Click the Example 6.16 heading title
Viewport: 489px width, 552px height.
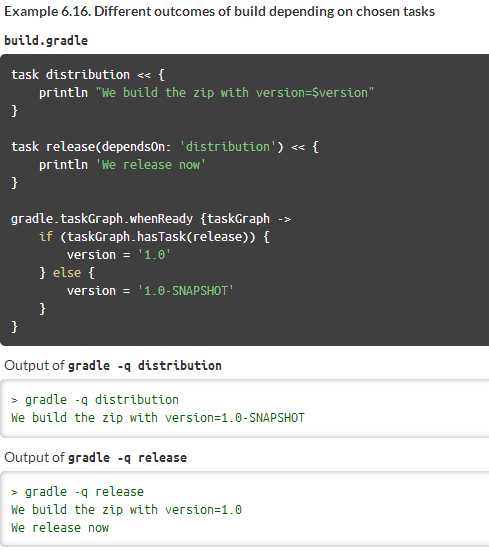pyautogui.click(x=220, y=12)
